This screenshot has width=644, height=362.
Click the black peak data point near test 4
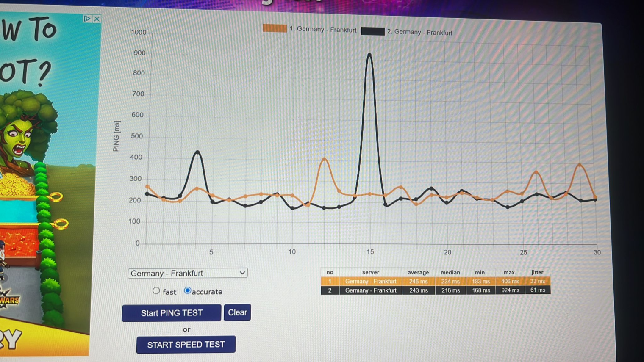coord(197,152)
